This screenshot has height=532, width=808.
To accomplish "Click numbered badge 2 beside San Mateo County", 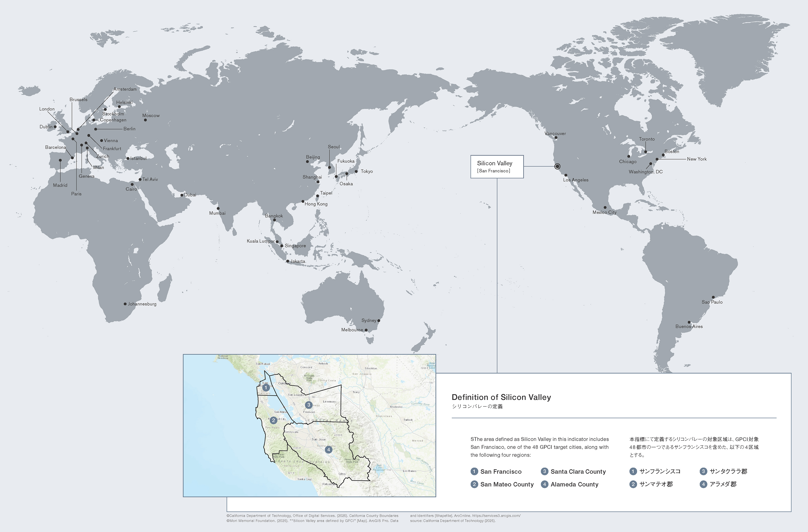I will (x=474, y=484).
